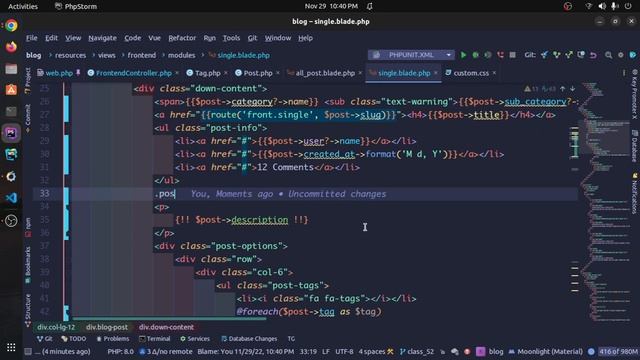
Task: Open Project tool window stripe
Action: pos(28,81)
